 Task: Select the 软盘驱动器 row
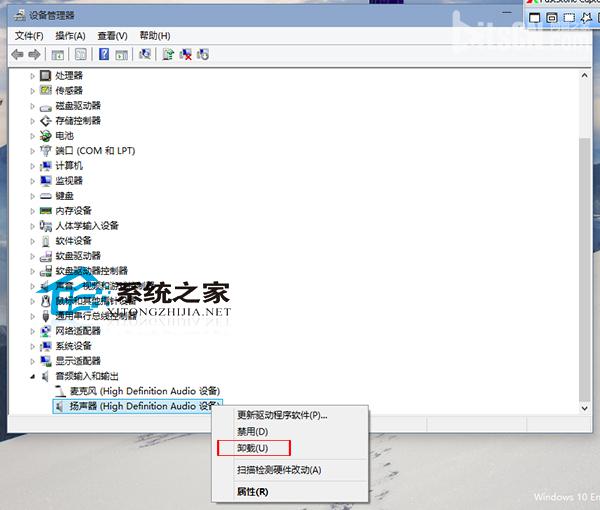(78, 256)
